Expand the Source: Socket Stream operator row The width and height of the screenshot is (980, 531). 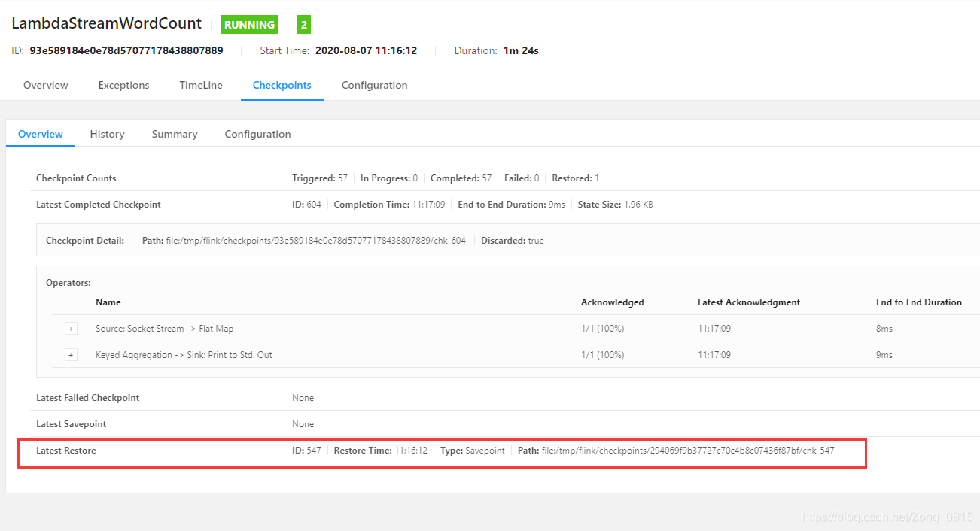click(71, 328)
